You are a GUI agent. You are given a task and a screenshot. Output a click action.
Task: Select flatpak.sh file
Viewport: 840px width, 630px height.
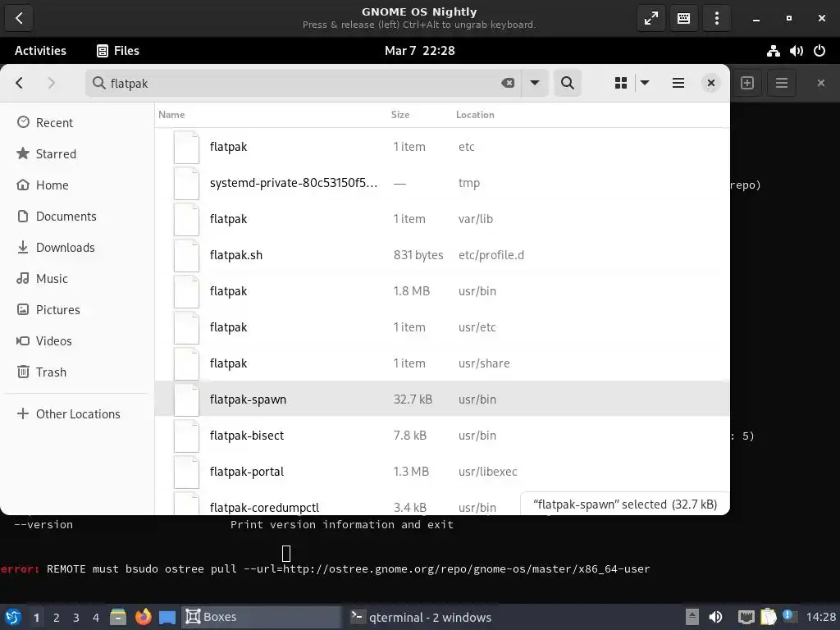pos(442,255)
